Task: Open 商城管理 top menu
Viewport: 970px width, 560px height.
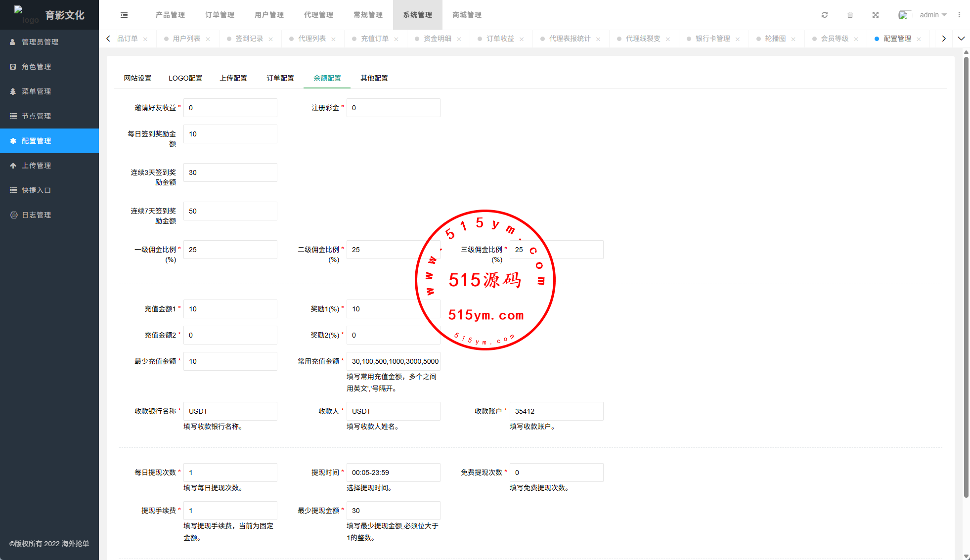Action: pos(467,15)
